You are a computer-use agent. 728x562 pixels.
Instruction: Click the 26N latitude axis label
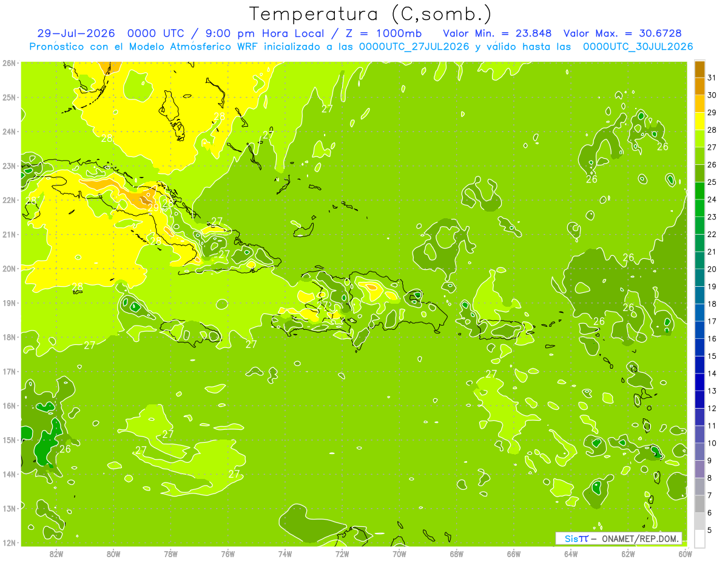[9, 63]
